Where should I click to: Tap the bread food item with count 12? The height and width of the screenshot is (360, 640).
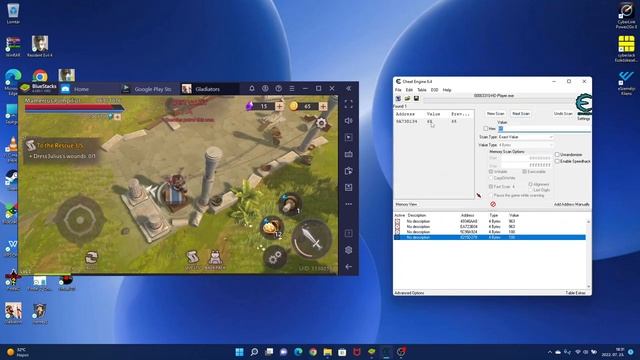click(x=271, y=227)
